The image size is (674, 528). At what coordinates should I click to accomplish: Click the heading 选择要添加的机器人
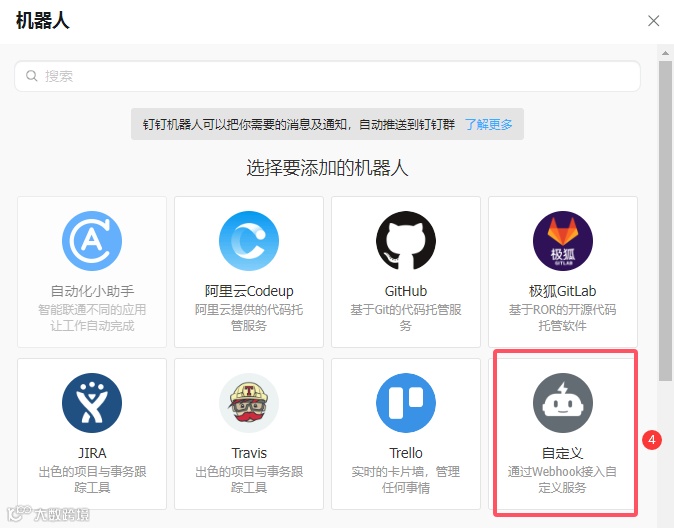(327, 168)
